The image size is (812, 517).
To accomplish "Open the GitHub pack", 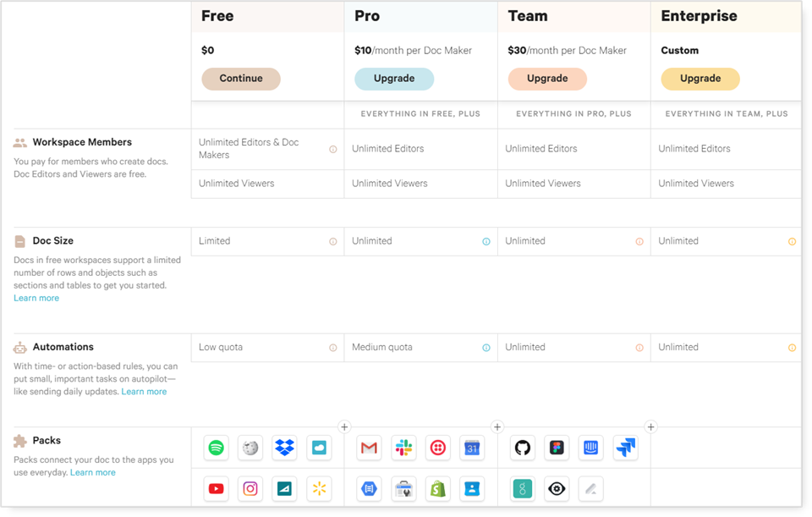I will click(x=522, y=448).
